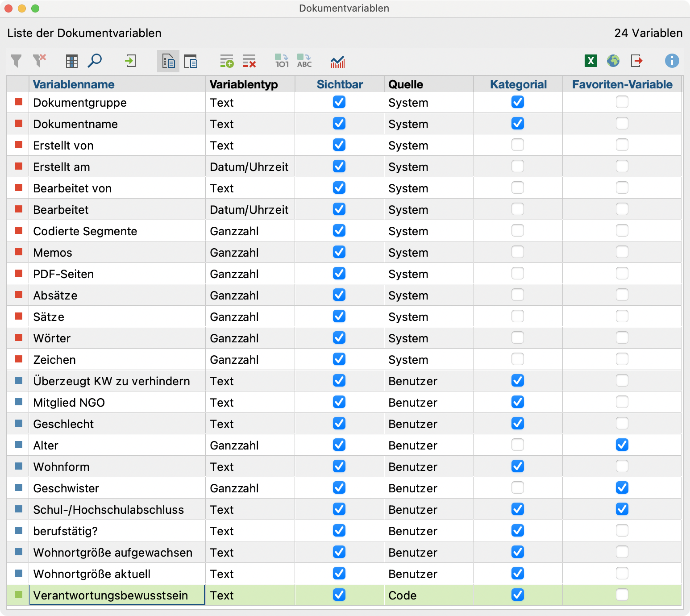Click the red square beside Memos
690x616 pixels.
click(x=19, y=252)
